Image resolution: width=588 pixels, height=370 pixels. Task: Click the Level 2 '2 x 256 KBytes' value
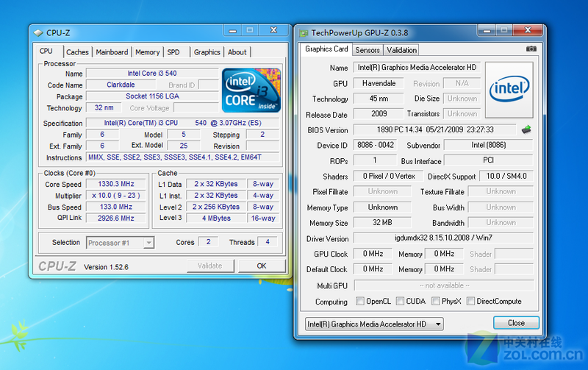point(216,207)
